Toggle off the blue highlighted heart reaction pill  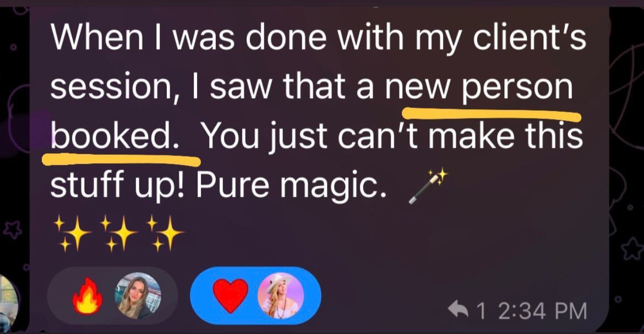click(255, 296)
